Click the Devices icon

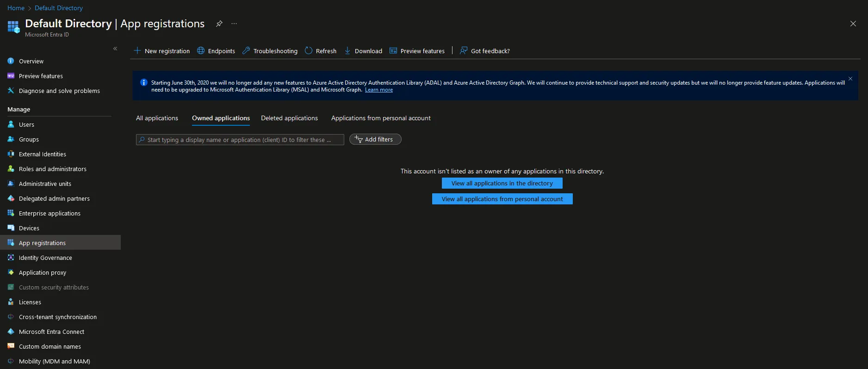pyautogui.click(x=11, y=228)
